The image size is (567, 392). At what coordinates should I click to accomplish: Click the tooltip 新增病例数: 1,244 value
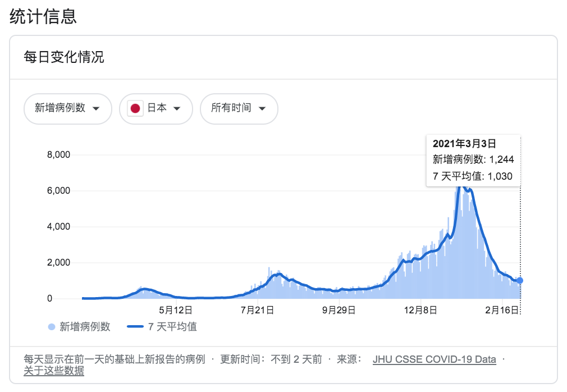point(473,159)
